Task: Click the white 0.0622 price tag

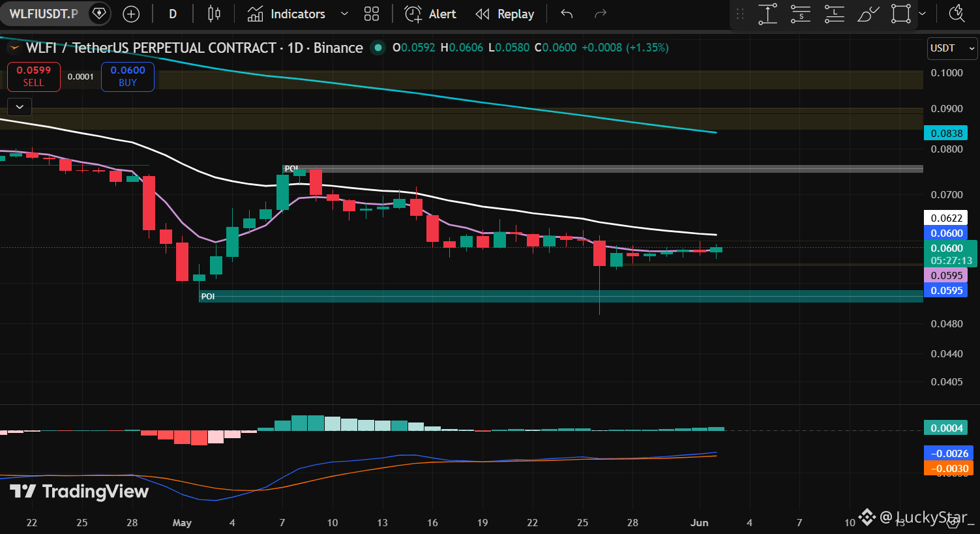Action: click(x=946, y=218)
